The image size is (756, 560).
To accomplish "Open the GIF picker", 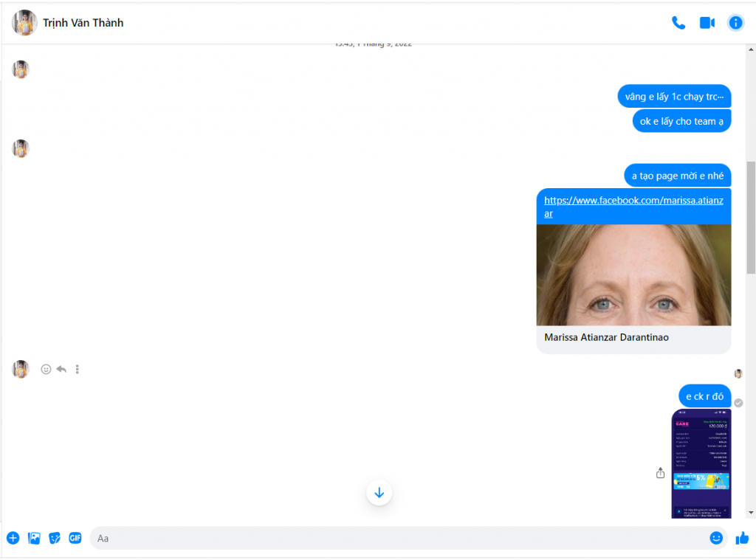I will click(75, 538).
